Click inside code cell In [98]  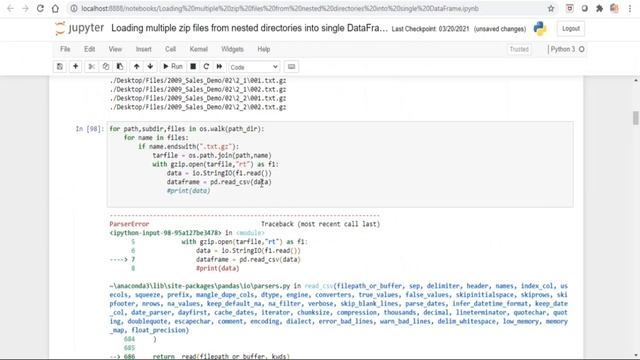(340, 164)
